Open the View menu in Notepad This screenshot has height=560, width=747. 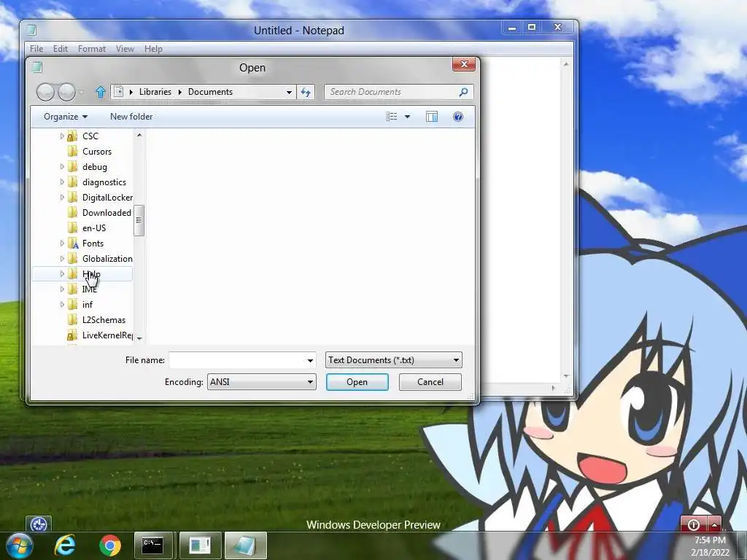pyautogui.click(x=125, y=49)
